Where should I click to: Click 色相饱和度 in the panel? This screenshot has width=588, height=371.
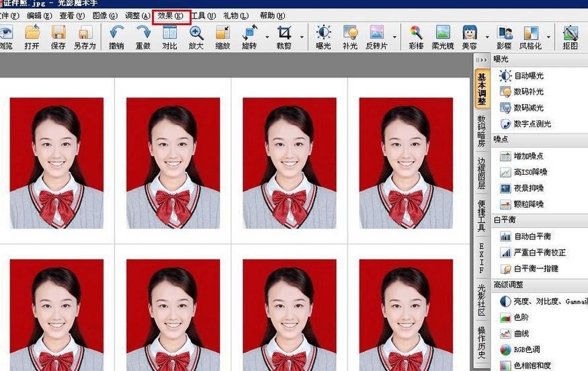[x=526, y=366]
